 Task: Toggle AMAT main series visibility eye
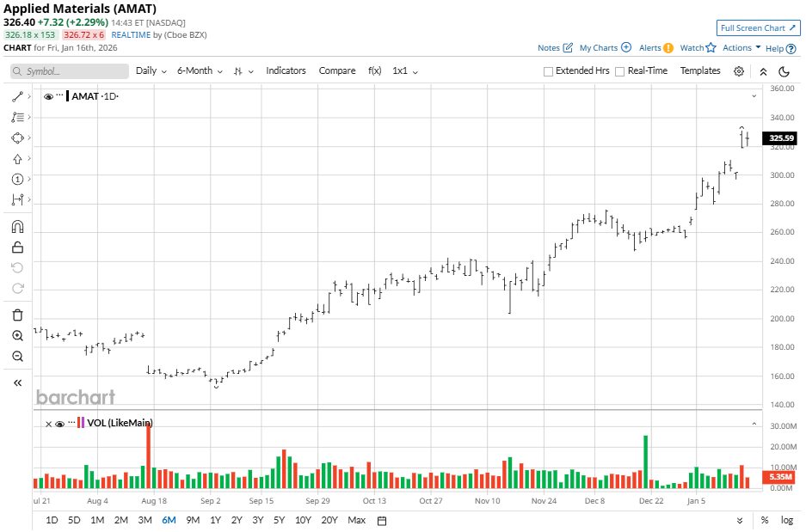[48, 96]
